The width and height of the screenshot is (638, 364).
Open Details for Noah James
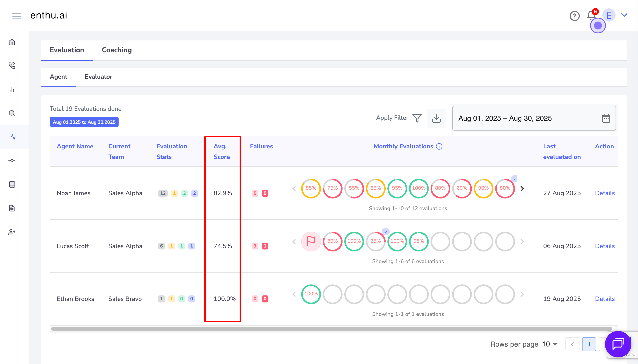point(605,193)
